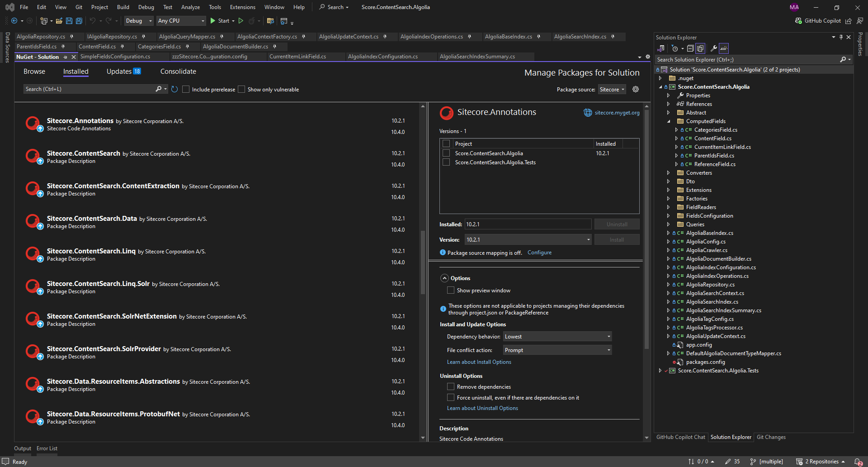This screenshot has height=467, width=868.
Task: Open the Dependency behavior dropdown
Action: (x=557, y=337)
